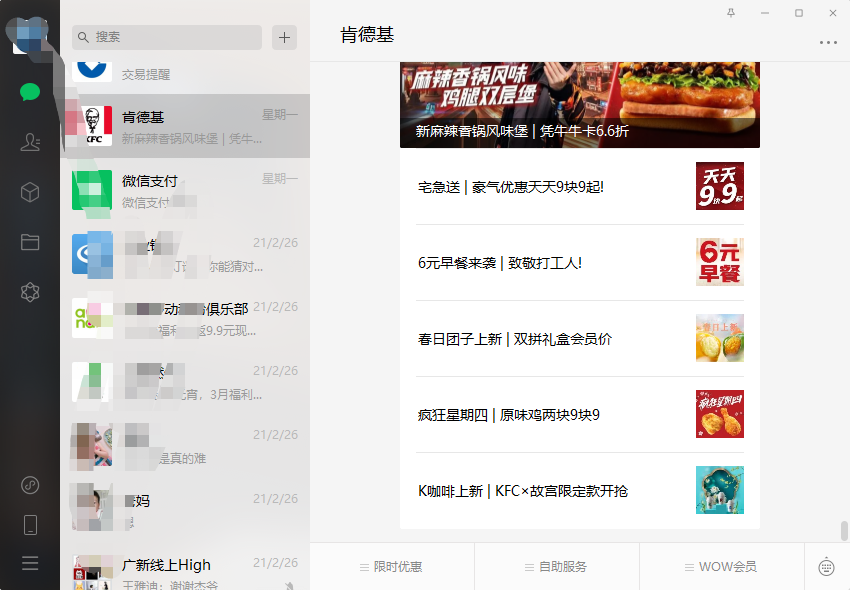Viewport: 850px width, 590px height.
Task: Open the 广新线上High conversation
Action: coord(185,569)
